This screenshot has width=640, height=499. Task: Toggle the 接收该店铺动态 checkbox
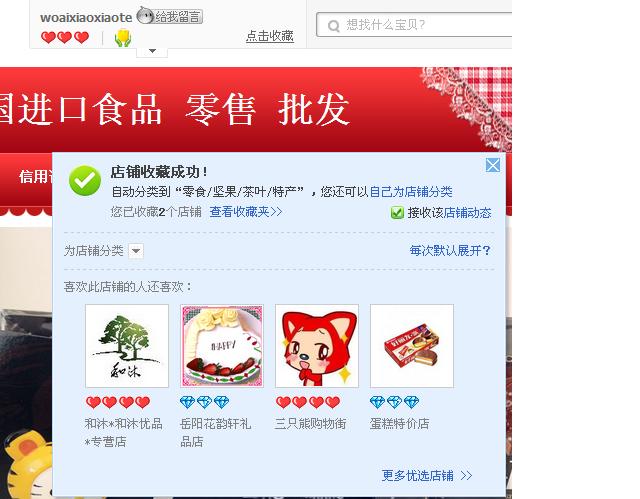click(397, 213)
